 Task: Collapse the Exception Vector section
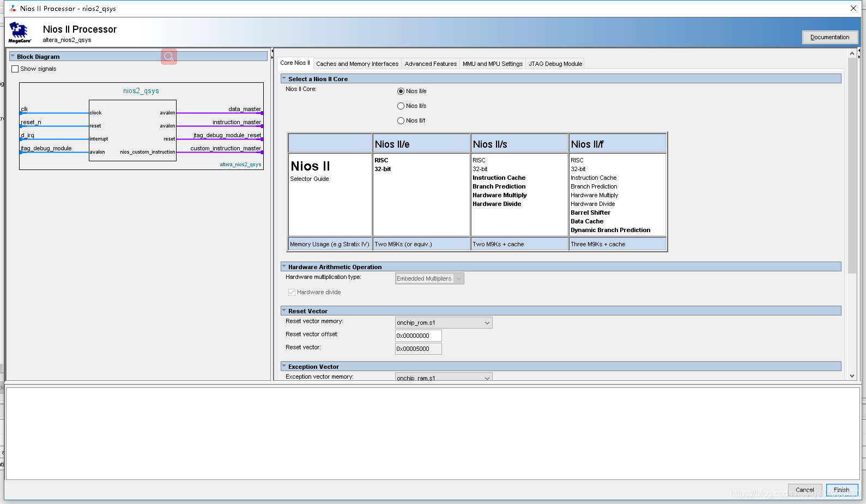(x=284, y=366)
